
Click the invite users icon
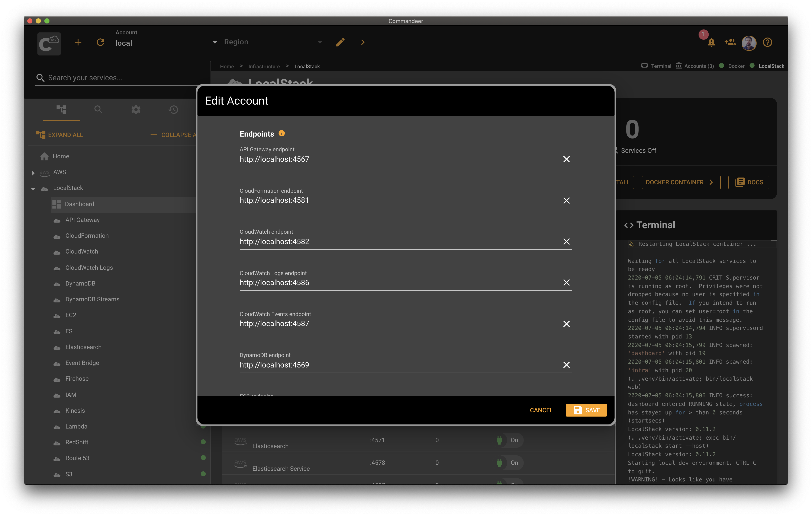pos(730,42)
